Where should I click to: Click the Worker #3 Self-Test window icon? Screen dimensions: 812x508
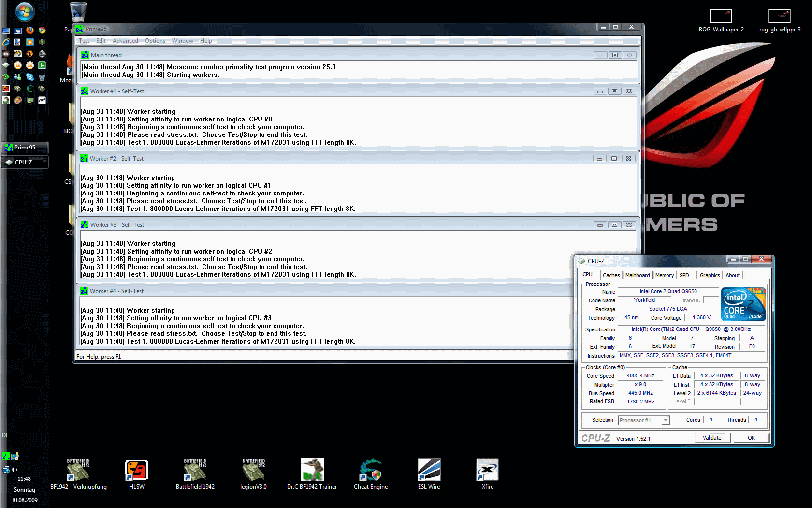(x=85, y=225)
